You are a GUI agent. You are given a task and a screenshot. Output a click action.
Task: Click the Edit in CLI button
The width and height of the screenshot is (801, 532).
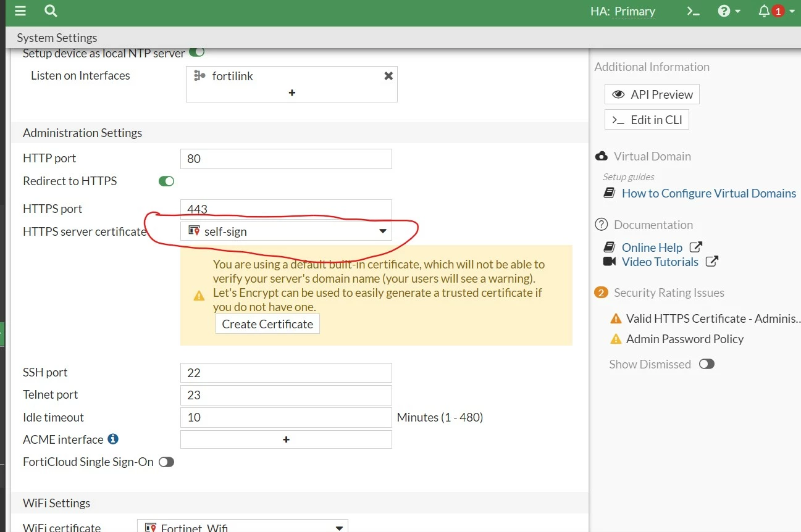click(x=647, y=120)
